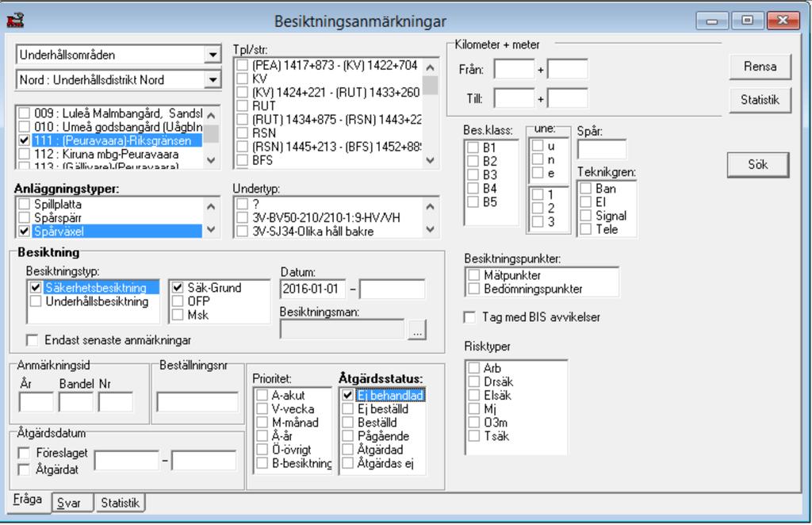Uncheck Spårväxel in Anläggningstyper
Image resolution: width=812 pixels, height=525 pixels.
24,231
